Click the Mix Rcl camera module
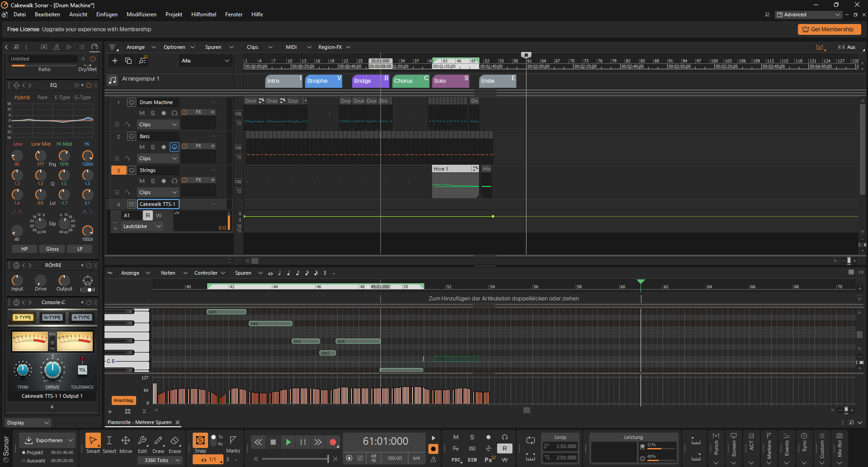 [x=840, y=448]
